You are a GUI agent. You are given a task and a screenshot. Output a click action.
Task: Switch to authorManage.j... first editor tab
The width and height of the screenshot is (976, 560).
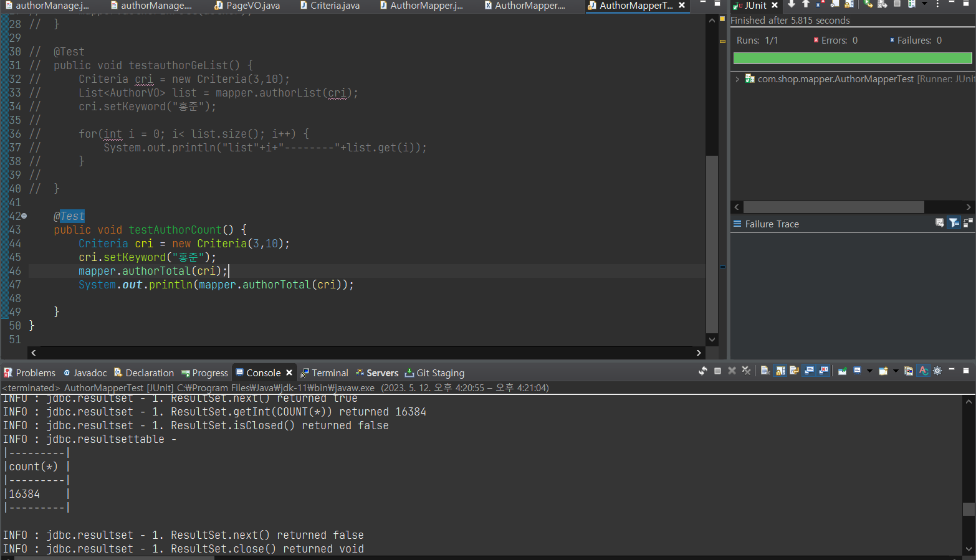tap(47, 6)
